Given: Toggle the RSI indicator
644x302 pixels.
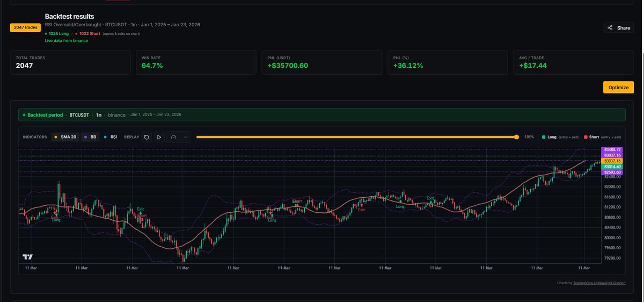Looking at the screenshot, I should (x=111, y=137).
